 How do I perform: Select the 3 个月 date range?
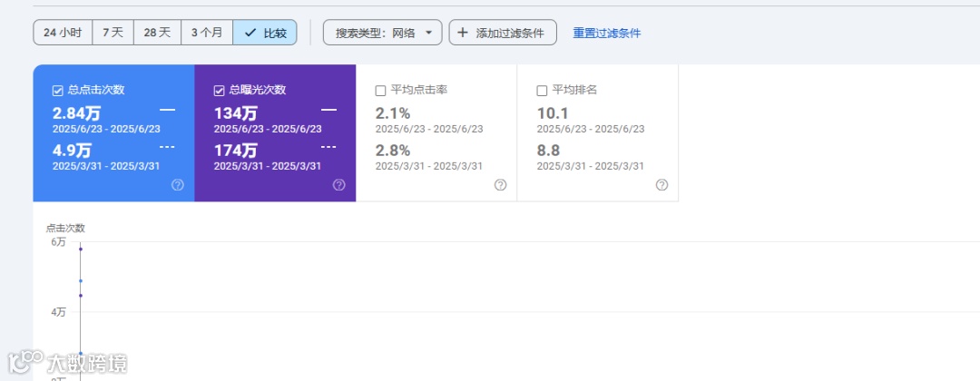(x=207, y=33)
